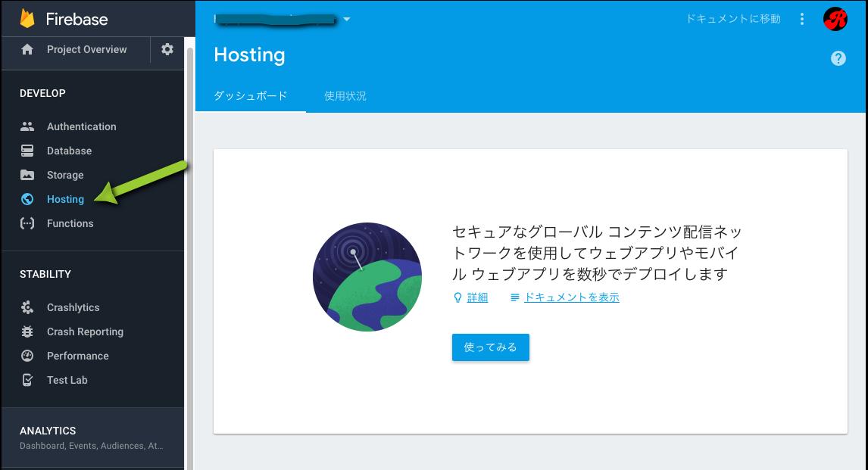868x470 pixels.
Task: Select Hosting in the sidebar
Action: click(65, 199)
